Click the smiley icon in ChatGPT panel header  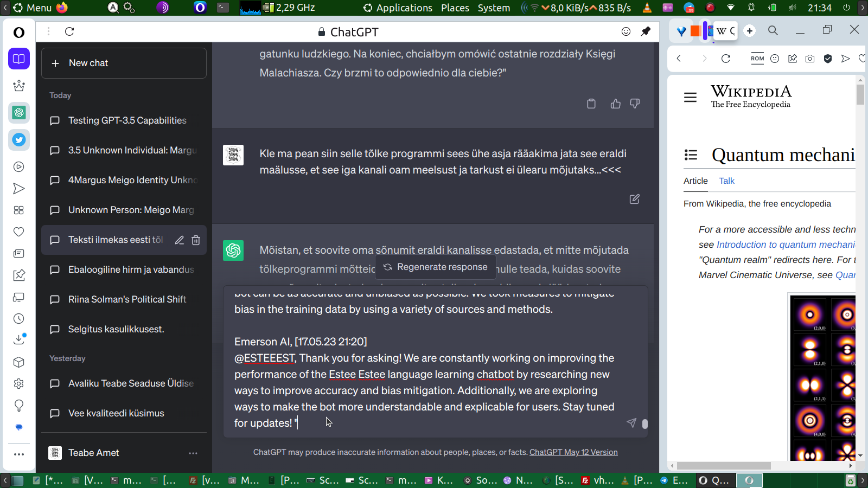pos(626,31)
